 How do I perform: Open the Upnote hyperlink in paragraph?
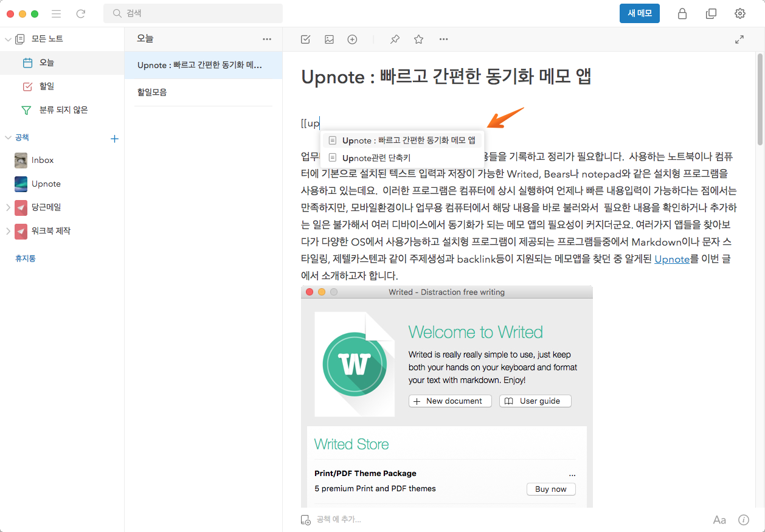tap(672, 259)
